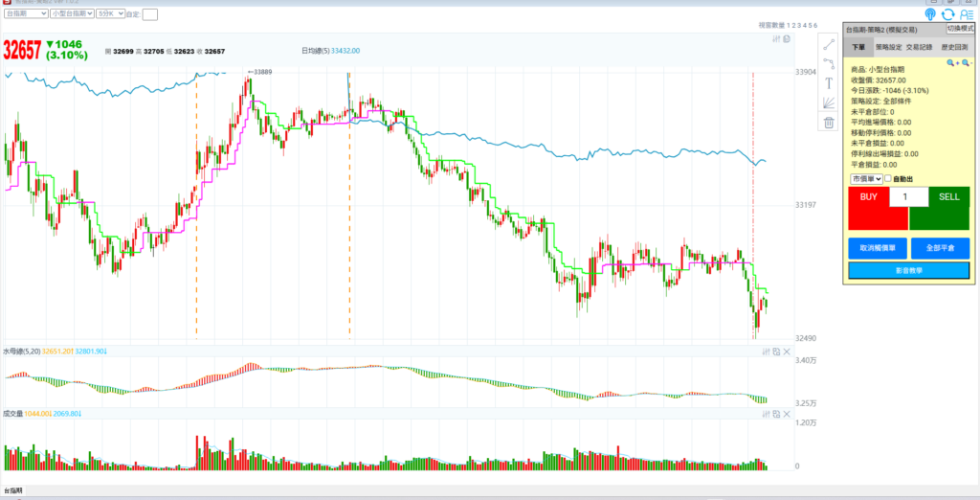Viewport: 980px width, 500px height.
Task: Select the fan lines drawing tool
Action: point(829,102)
